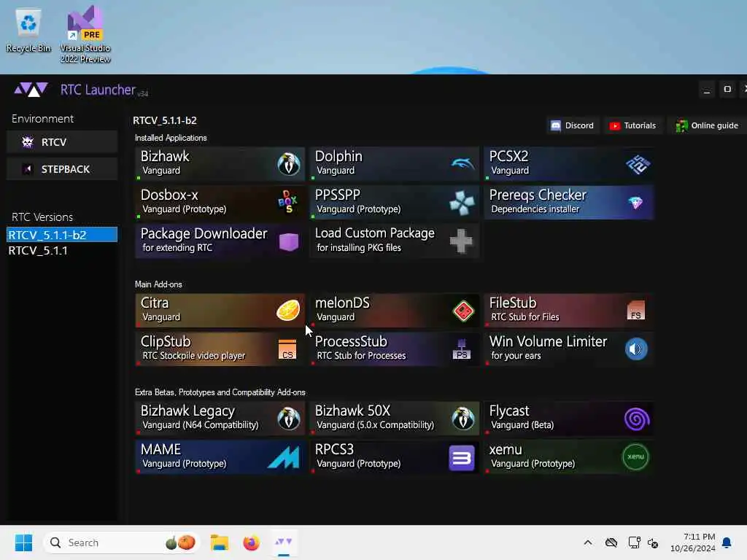Open Visual Studio 2022 Preview desktop shortcut
This screenshot has width=747, height=560.
click(85, 34)
